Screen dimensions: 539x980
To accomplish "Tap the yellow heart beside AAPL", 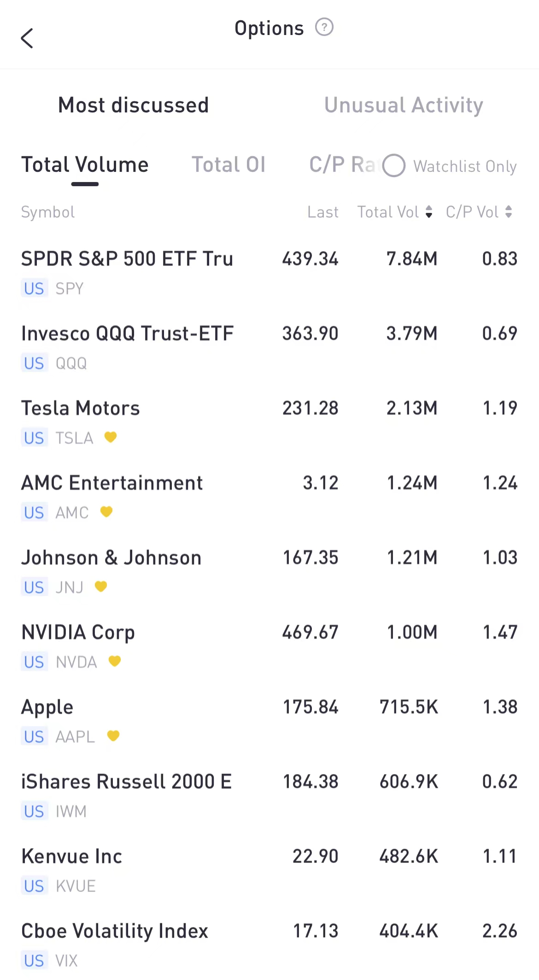I will point(113,736).
